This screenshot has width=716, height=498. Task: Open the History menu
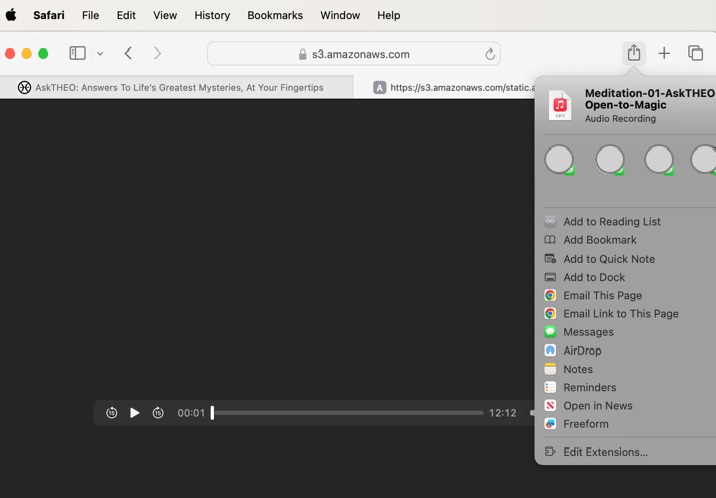click(212, 15)
